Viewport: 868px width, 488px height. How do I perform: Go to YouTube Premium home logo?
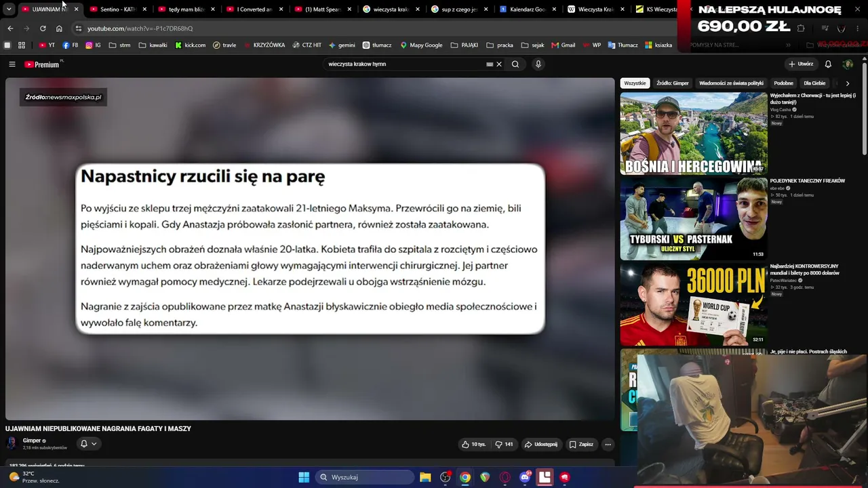[43, 64]
